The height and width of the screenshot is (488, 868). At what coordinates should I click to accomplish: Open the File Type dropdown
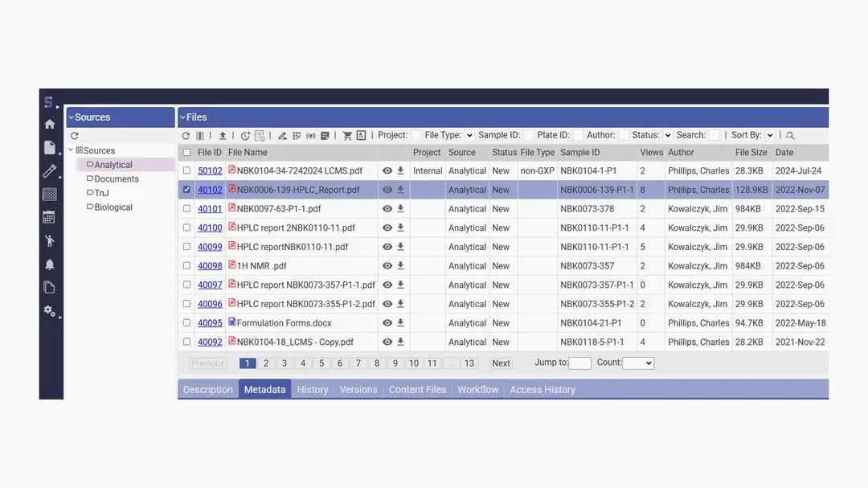[469, 135]
